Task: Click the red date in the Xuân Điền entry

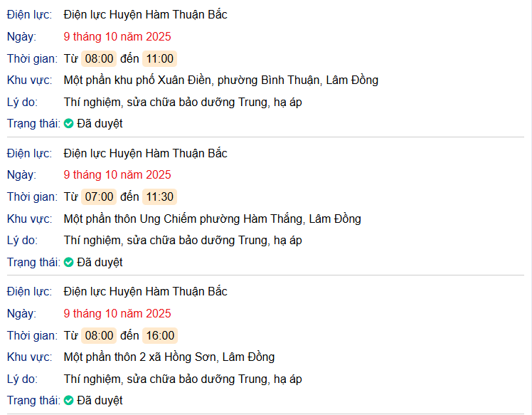Action: [117, 37]
